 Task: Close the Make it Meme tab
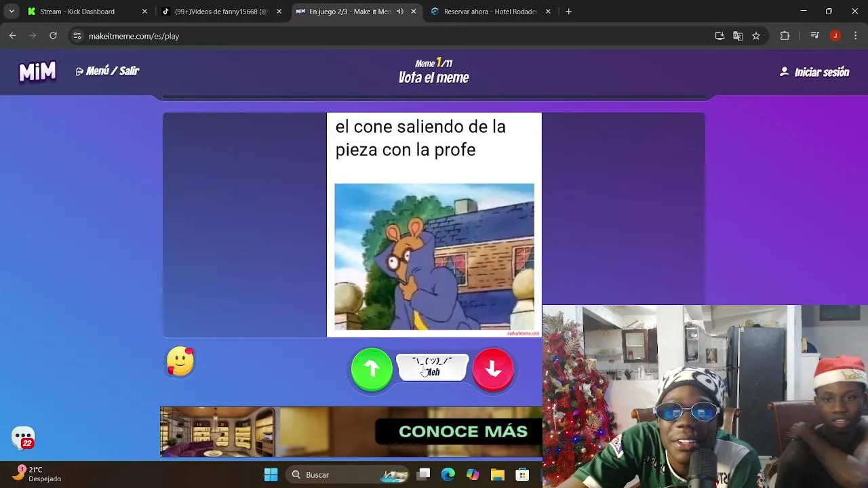click(x=413, y=12)
